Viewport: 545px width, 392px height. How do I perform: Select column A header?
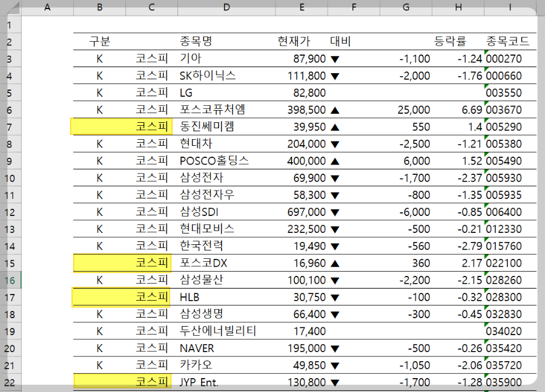pyautogui.click(x=47, y=7)
